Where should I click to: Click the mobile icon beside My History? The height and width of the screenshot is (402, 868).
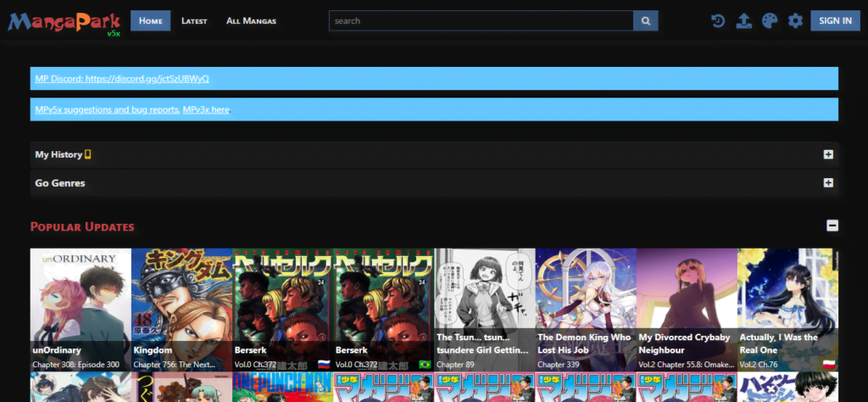[x=87, y=154]
